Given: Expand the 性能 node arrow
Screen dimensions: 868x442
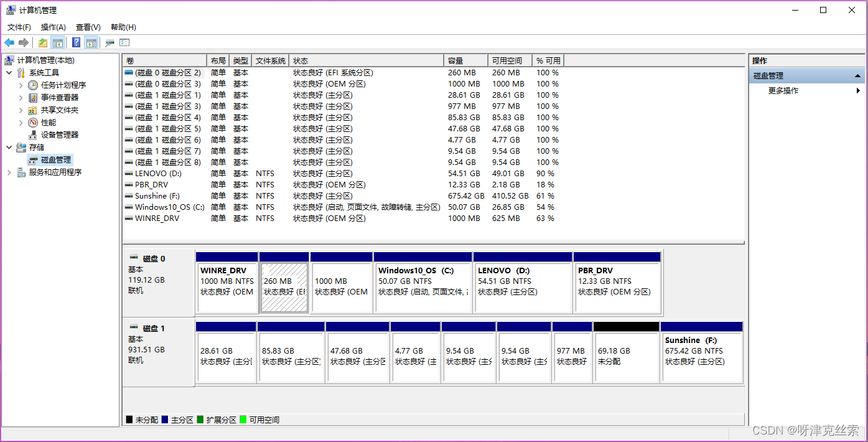Looking at the screenshot, I should [x=21, y=123].
